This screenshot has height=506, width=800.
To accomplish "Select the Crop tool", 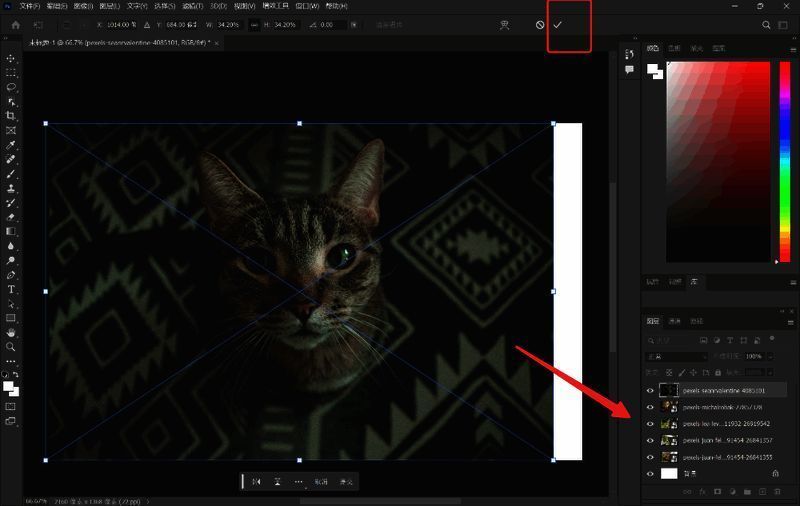I will point(11,116).
